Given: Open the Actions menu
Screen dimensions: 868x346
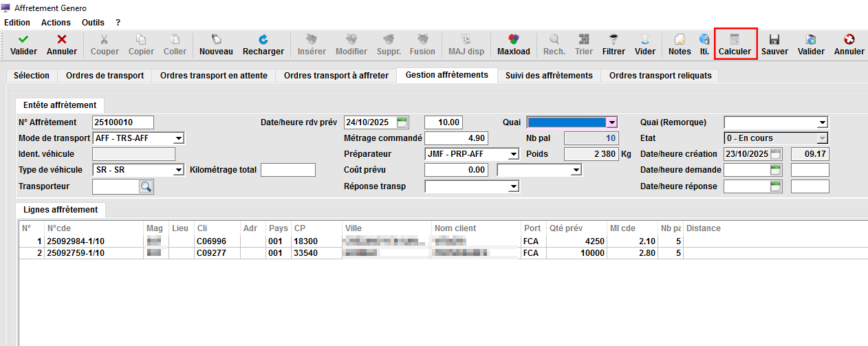Looking at the screenshot, I should (x=56, y=23).
